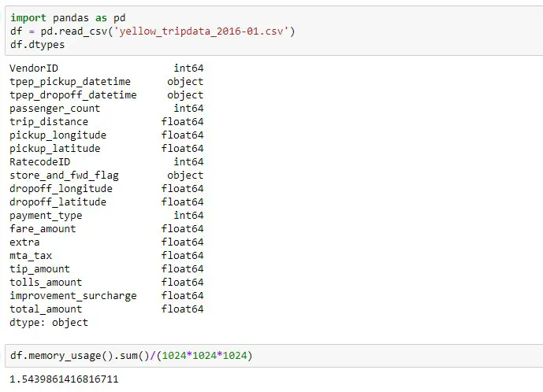This screenshot has height=392, width=543.
Task: Click the tpep_pickup_datetime output row
Action: coord(106,82)
